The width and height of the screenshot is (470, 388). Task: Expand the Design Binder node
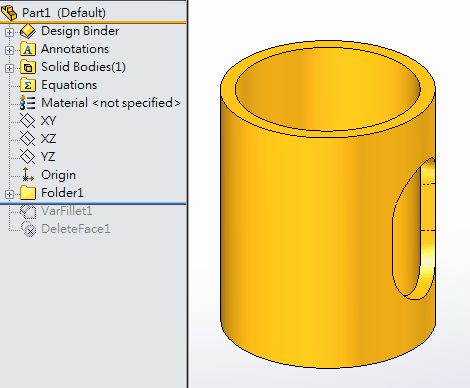(9, 32)
